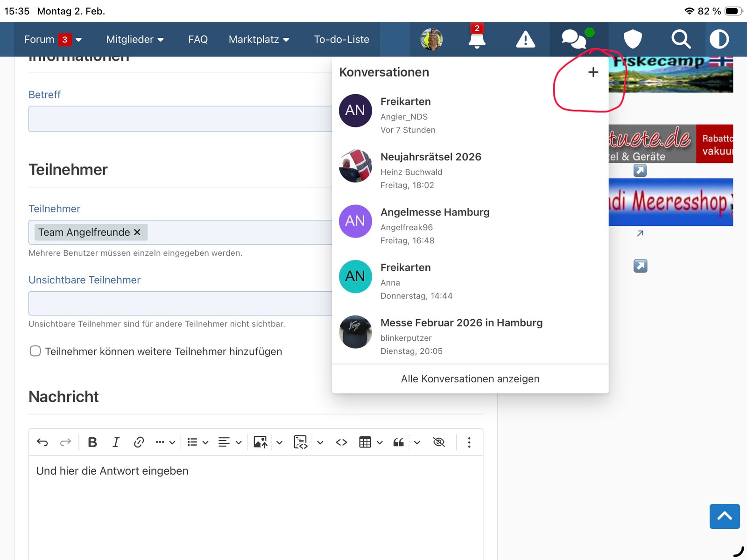
Task: Click the search magnifier icon
Action: tap(681, 39)
